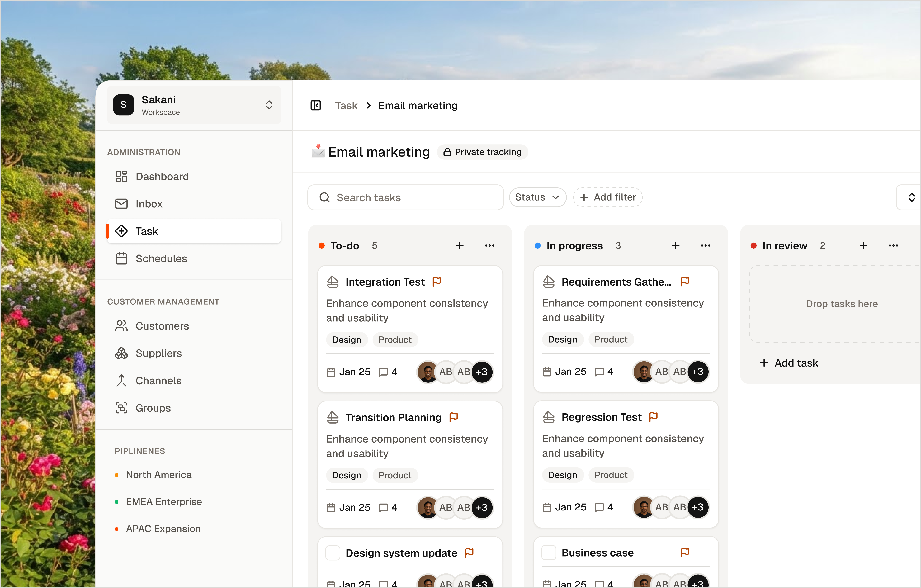Image resolution: width=921 pixels, height=588 pixels.
Task: Add a task to To-do column
Action: pos(459,246)
